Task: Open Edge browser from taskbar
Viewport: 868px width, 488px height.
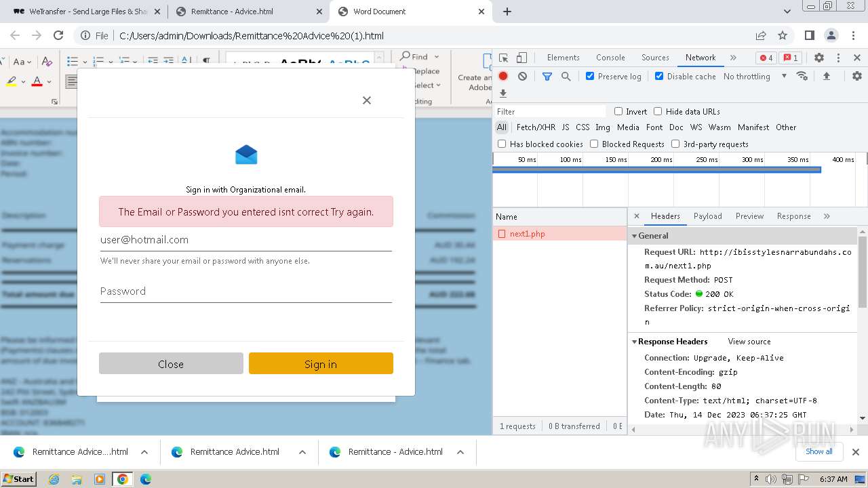Action: (x=145, y=479)
